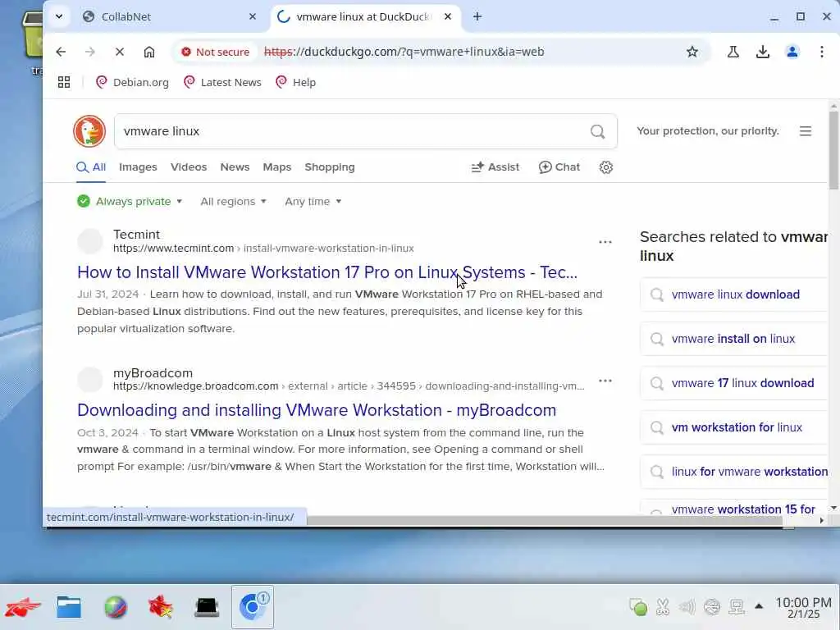Open the tab search dropdown arrow
Viewport: 840px width, 630px height.
coord(59,16)
